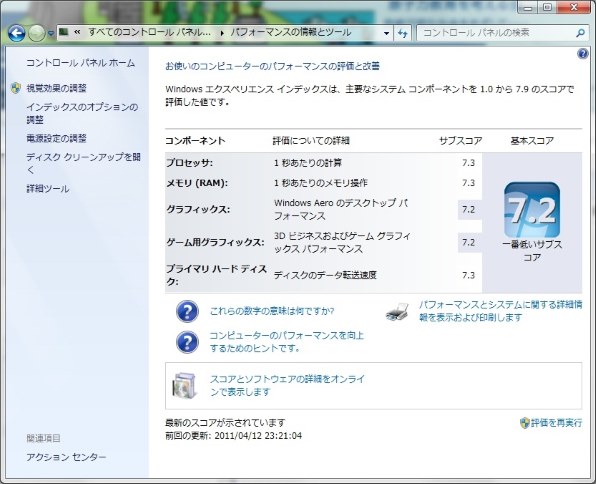Select the メモリ (RAM): row label
Screen dimensions: 596x484
click(197, 183)
